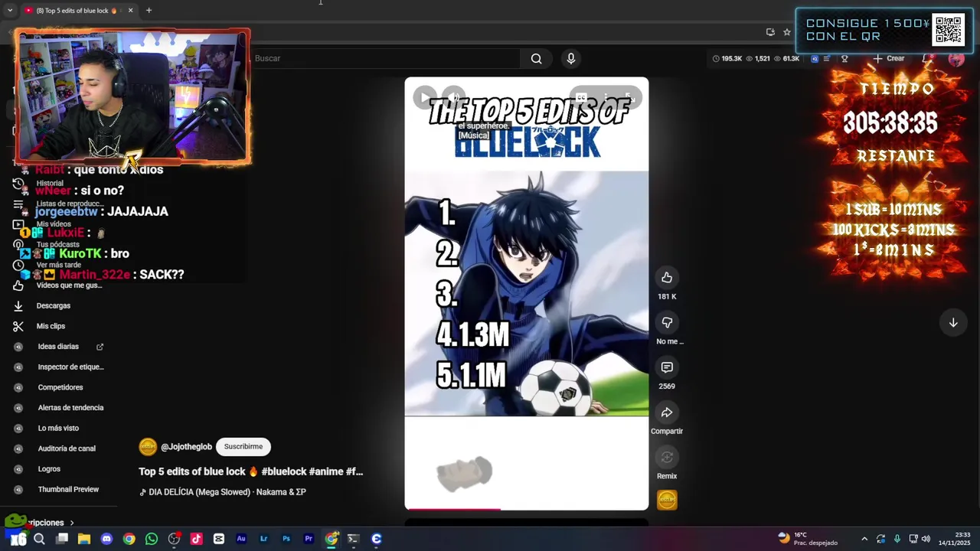Open the @Jojotheglob channel link

pyautogui.click(x=186, y=447)
